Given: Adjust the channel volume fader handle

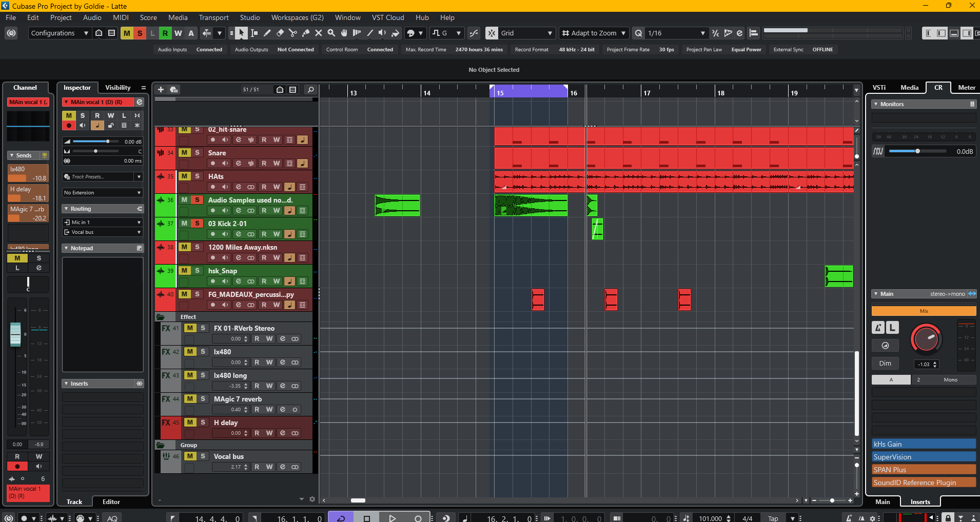Looking at the screenshot, I should (x=15, y=334).
